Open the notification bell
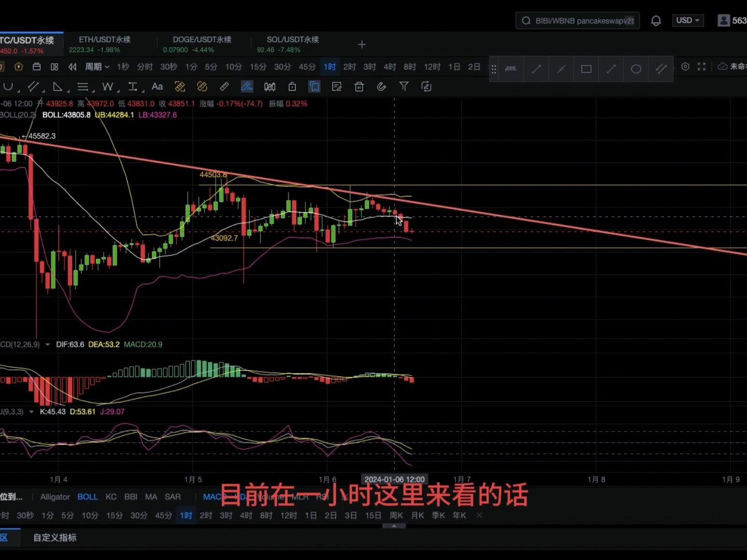The width and height of the screenshot is (747, 560). (x=656, y=21)
